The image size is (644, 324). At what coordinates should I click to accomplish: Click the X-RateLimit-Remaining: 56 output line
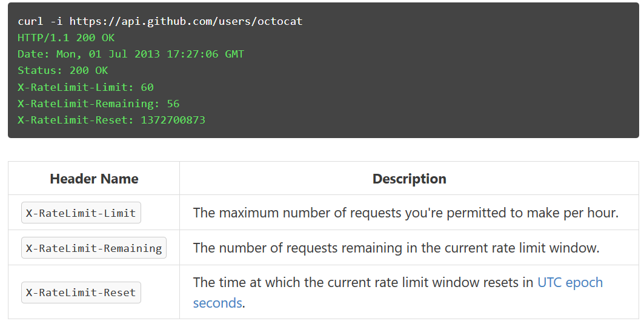pos(99,104)
